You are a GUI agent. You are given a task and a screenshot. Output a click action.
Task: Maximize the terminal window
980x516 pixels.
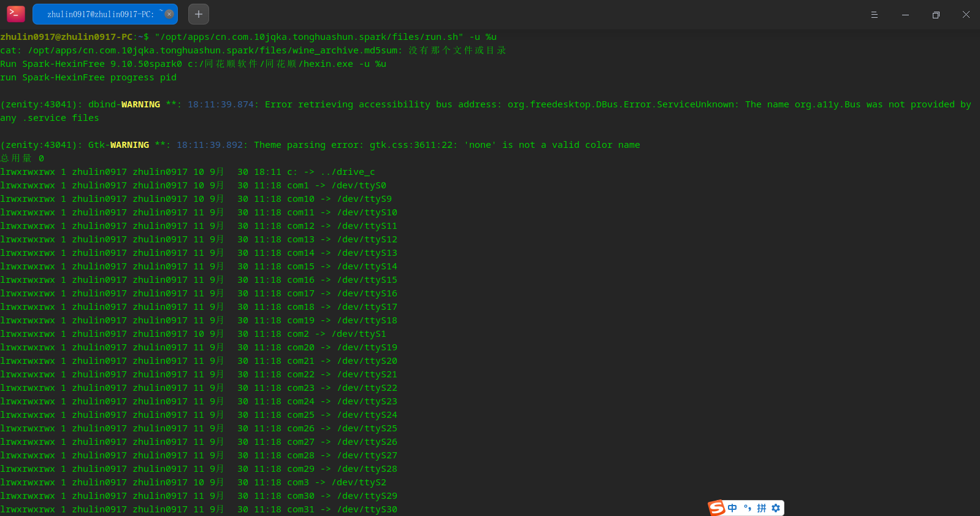[x=936, y=15]
